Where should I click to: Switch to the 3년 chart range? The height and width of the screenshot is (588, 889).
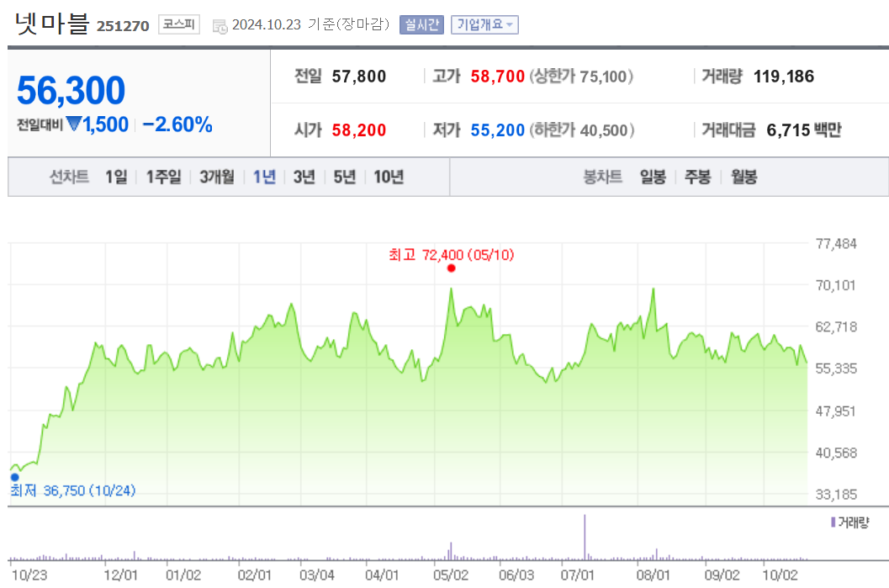[x=304, y=177]
